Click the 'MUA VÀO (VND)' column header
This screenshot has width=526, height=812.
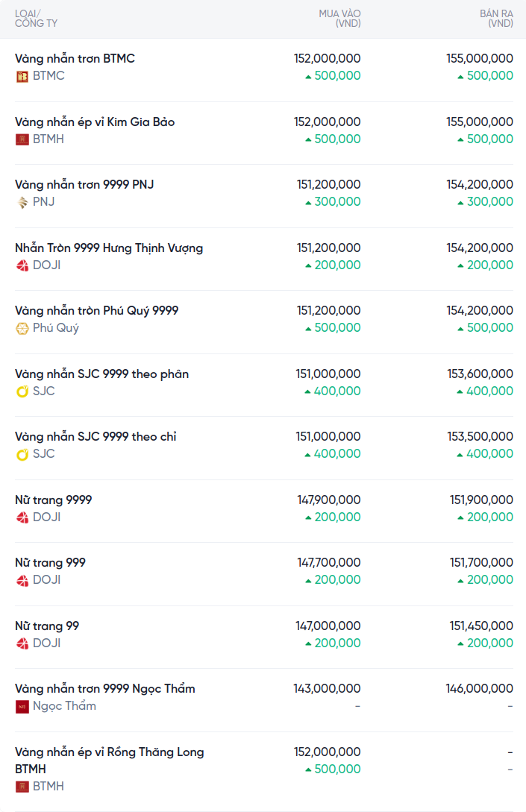[x=339, y=19]
